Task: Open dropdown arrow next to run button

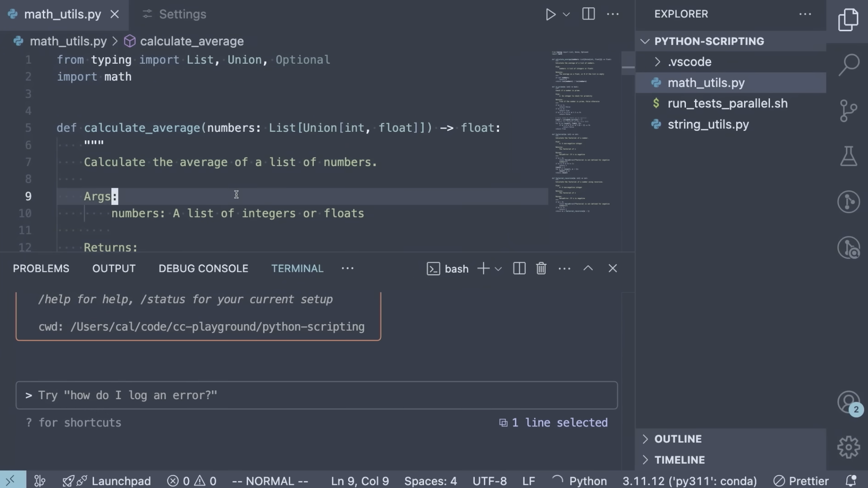Action: point(566,14)
